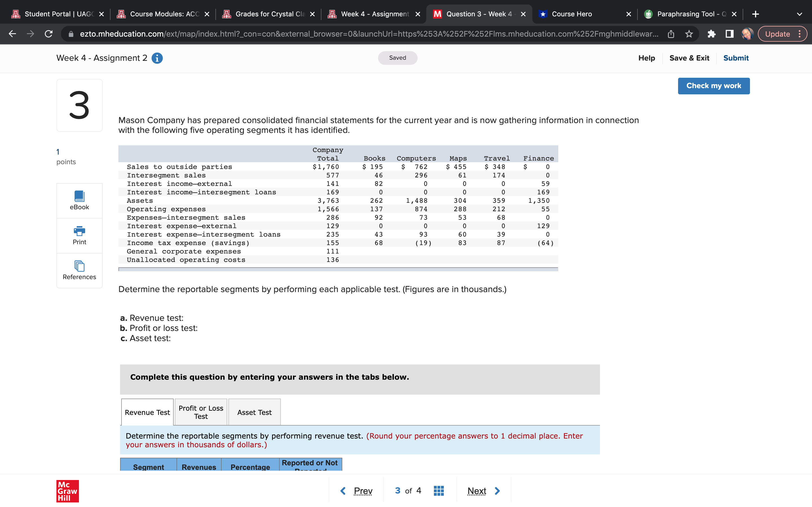Click the address bar URL field
Image resolution: width=812 pixels, height=507 pixels.
click(369, 34)
